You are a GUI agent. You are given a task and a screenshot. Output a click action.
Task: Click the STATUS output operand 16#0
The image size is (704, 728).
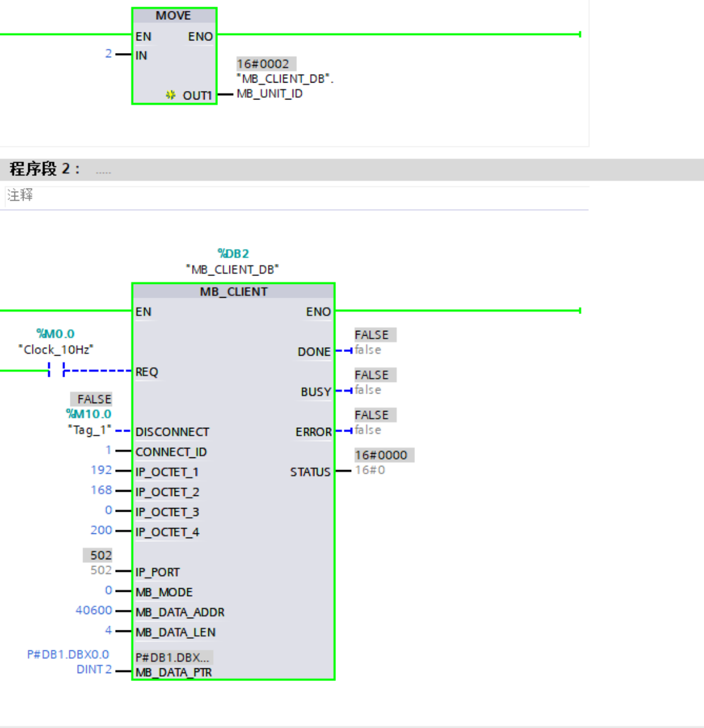(x=370, y=470)
